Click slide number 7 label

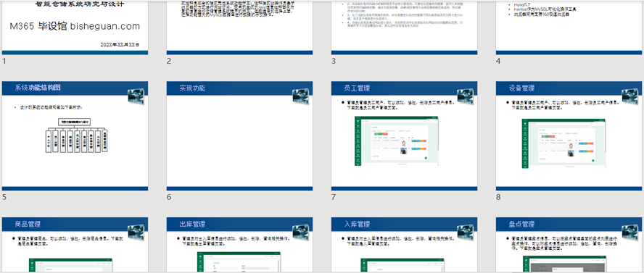[334, 197]
